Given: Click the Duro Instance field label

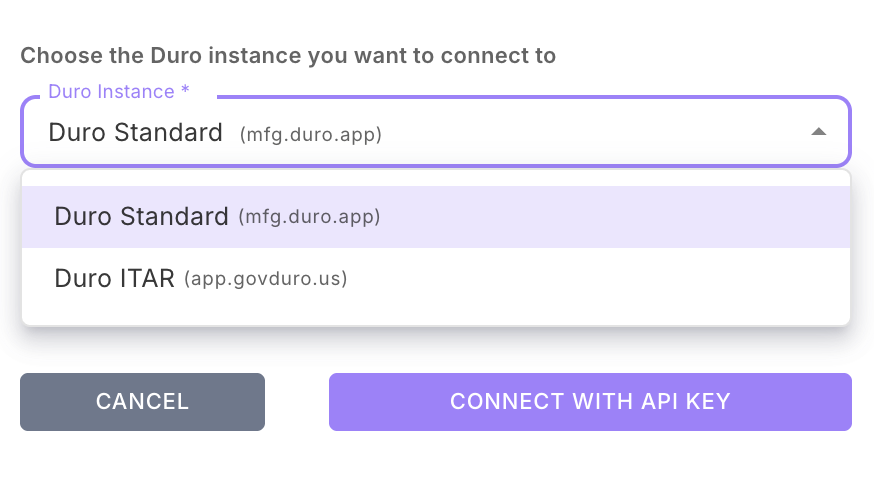Looking at the screenshot, I should 111,92.
